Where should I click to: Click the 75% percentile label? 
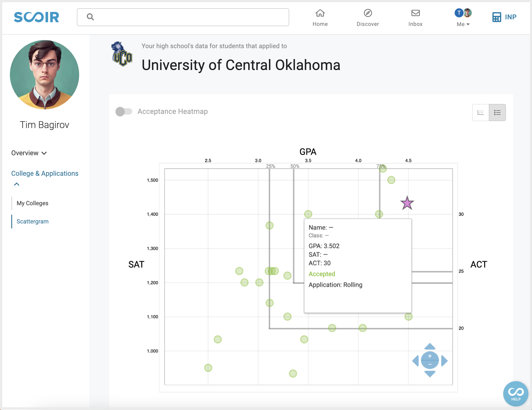tap(381, 166)
